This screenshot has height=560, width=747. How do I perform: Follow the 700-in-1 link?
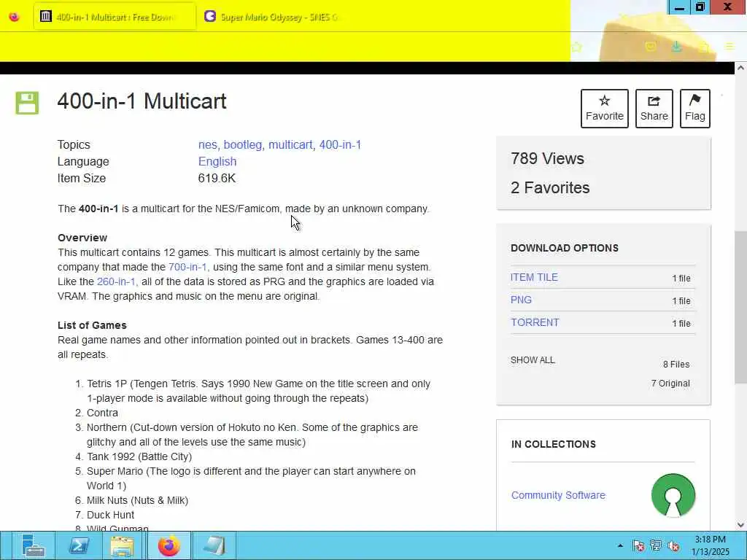pos(187,267)
